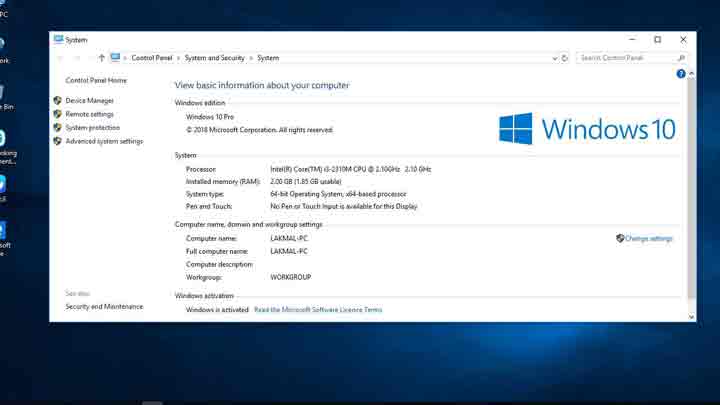Click the 64-bit Operating System value
This screenshot has width=720, height=405.
pos(338,194)
